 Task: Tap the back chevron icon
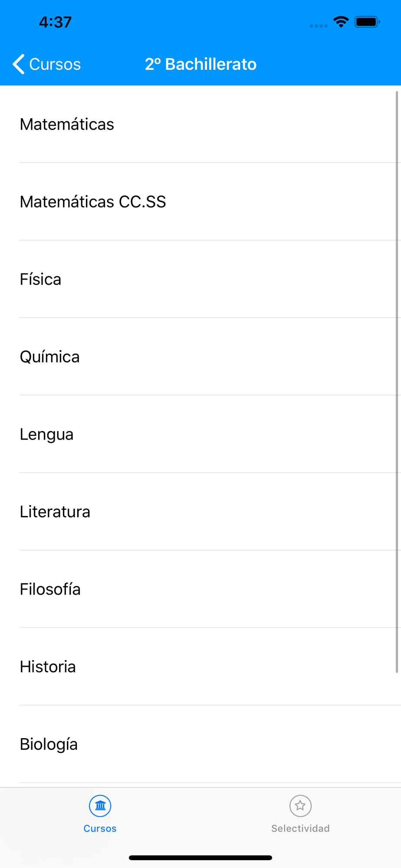pos(18,64)
